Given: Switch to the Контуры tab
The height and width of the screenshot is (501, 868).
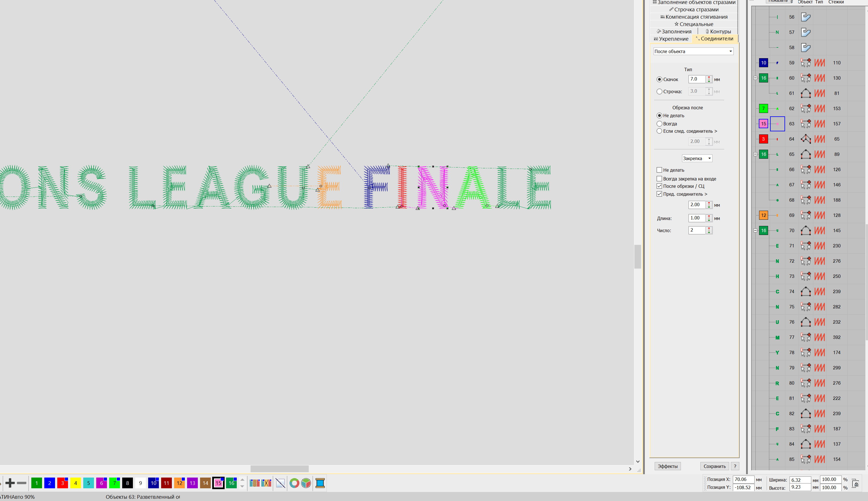Looking at the screenshot, I should pos(718,31).
